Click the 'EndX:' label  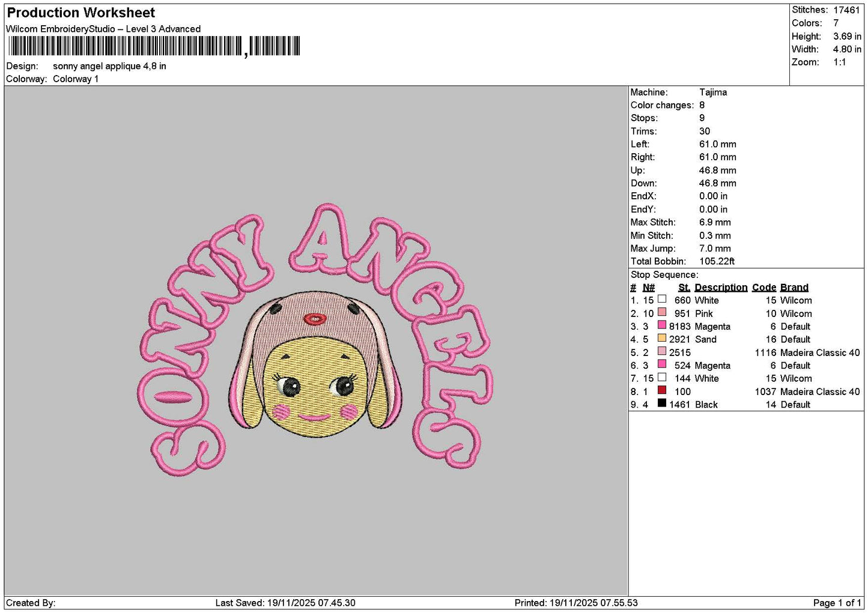point(643,196)
